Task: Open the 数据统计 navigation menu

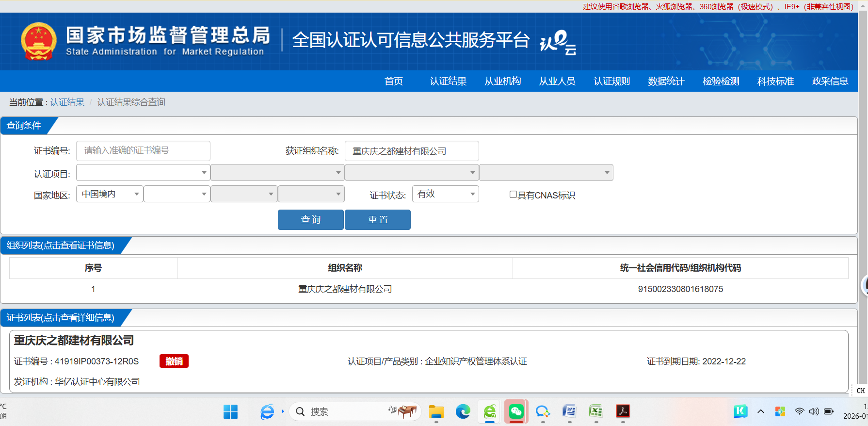Action: pos(666,81)
